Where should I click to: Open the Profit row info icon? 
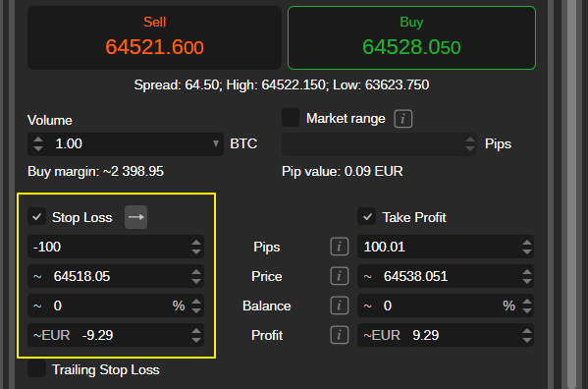339,335
